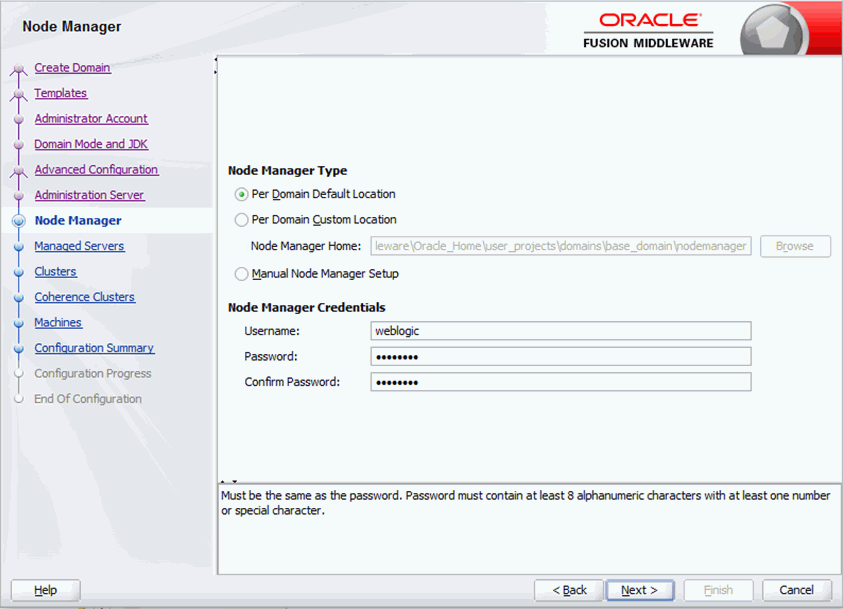Click into the Username field
Screen dimensions: 843x609
560,331
